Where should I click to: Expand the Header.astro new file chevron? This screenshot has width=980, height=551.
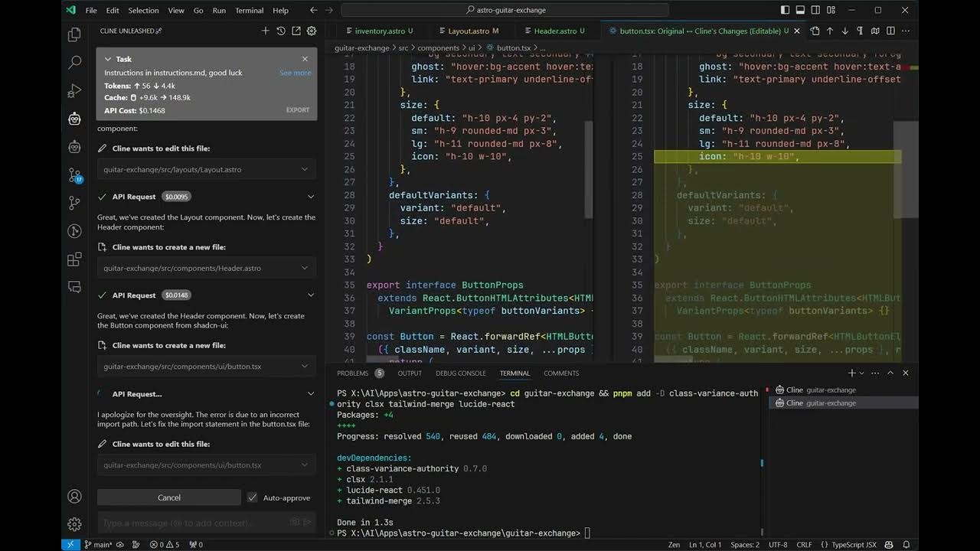point(304,268)
